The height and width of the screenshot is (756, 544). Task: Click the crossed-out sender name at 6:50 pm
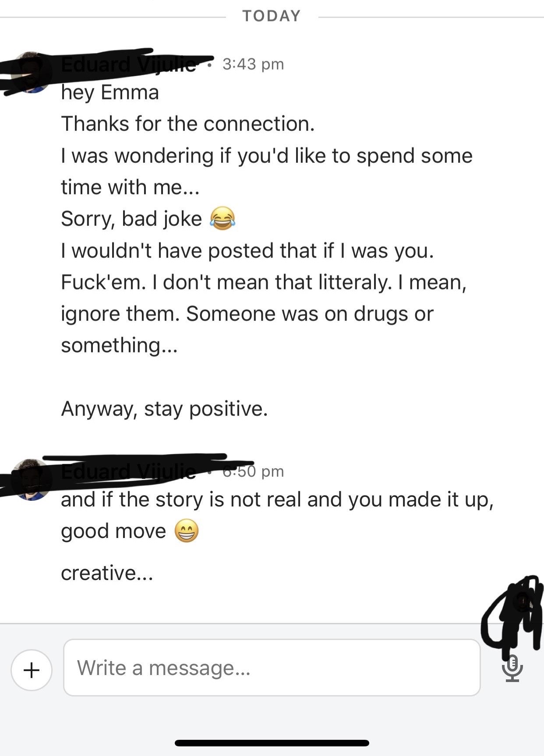(128, 471)
